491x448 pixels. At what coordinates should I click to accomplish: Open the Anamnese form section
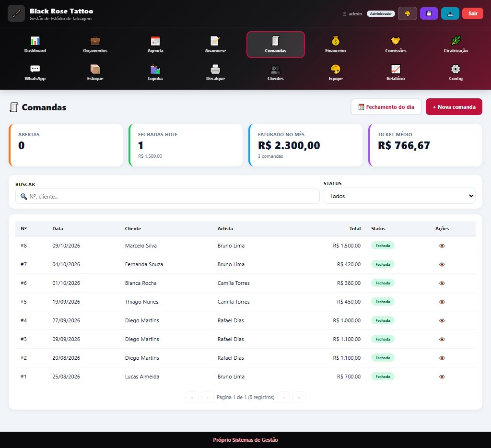pyautogui.click(x=215, y=45)
